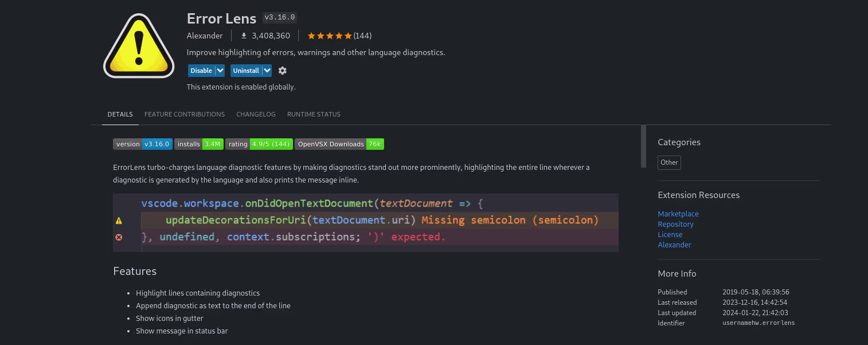Click the extension description sentence under author
868x345 pixels.
click(x=316, y=52)
